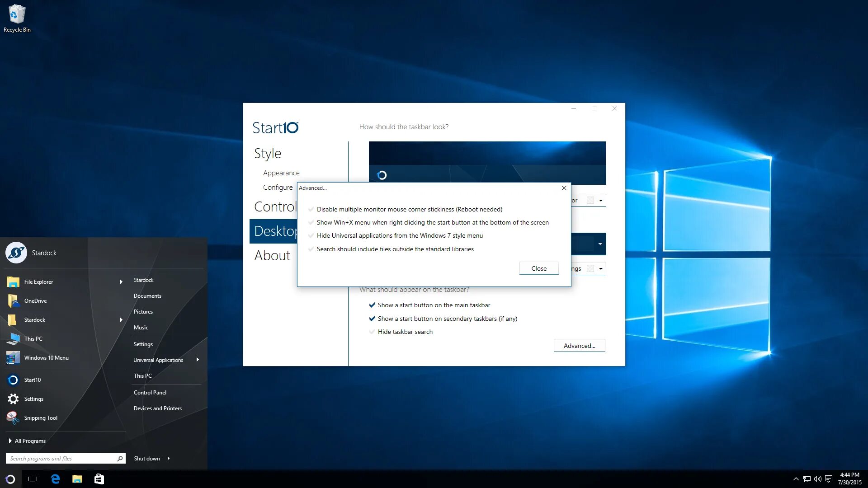The height and width of the screenshot is (488, 868).
Task: Click the Start10 orb on the taskbar
Action: pyautogui.click(x=10, y=479)
